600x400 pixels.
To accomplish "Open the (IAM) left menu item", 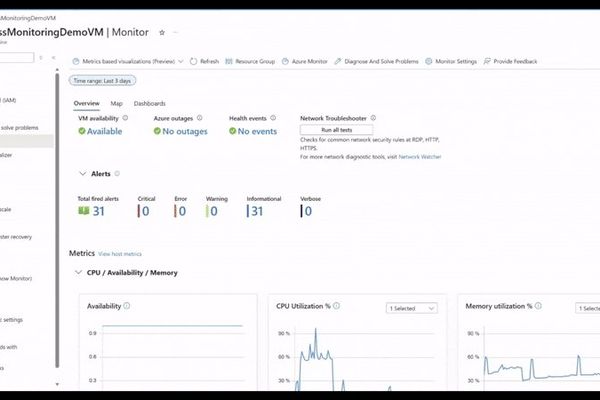I will [8, 100].
